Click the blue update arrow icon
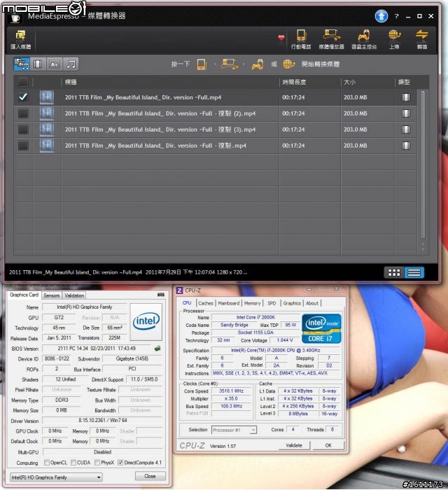The width and height of the screenshot is (448, 490). pos(381,16)
